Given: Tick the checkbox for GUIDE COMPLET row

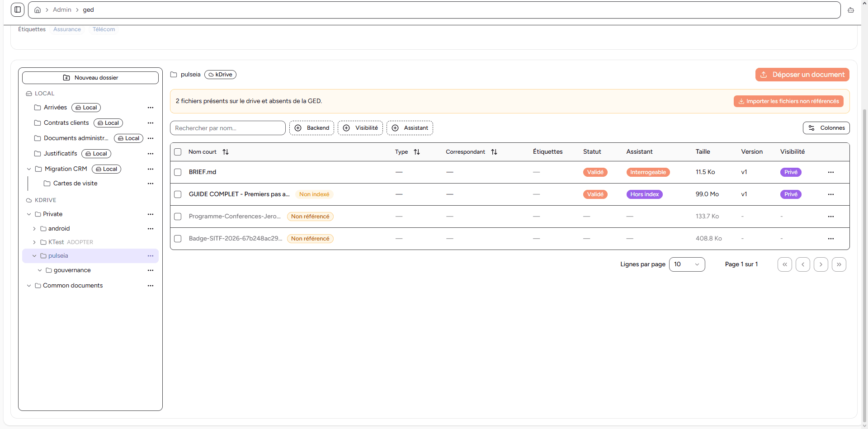Looking at the screenshot, I should 178,194.
